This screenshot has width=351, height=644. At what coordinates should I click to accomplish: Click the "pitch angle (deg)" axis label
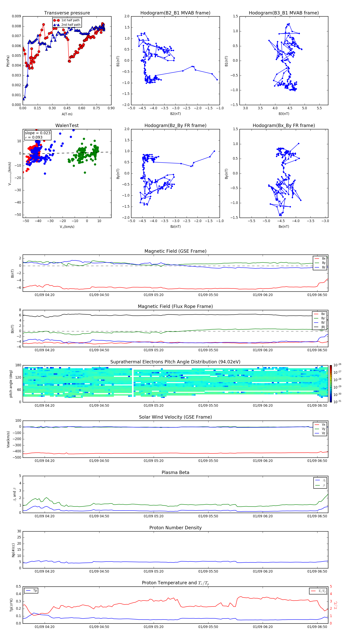(11, 384)
